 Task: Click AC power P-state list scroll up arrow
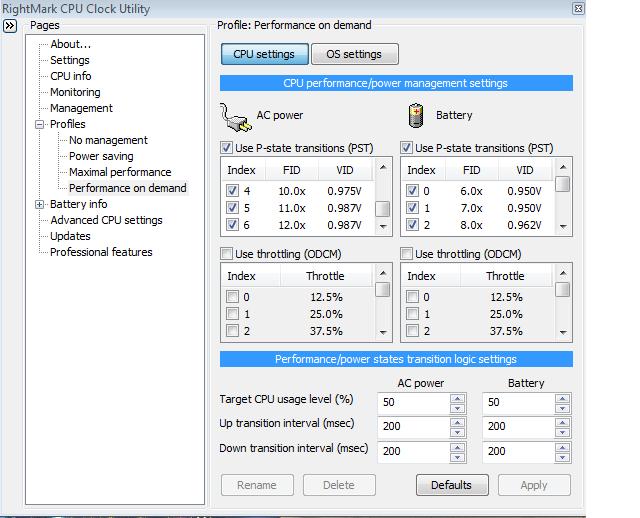(x=383, y=167)
